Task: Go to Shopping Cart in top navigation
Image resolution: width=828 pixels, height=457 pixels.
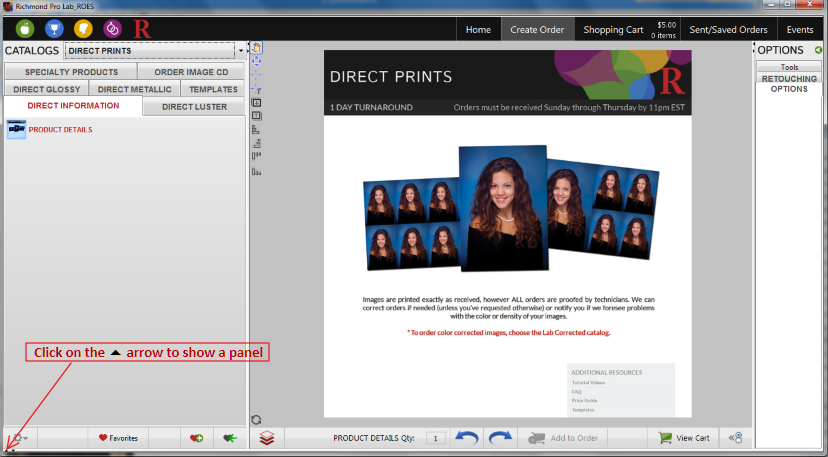Action: pyautogui.click(x=613, y=29)
